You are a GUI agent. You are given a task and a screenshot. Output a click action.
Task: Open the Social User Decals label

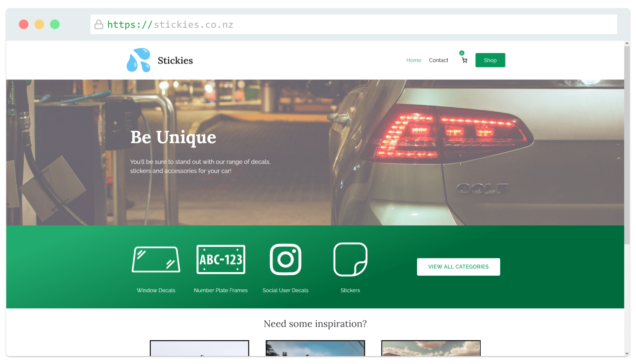tap(286, 290)
